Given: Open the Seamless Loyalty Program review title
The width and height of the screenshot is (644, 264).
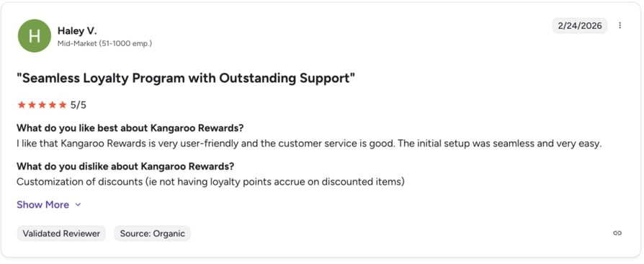Looking at the screenshot, I should (186, 78).
